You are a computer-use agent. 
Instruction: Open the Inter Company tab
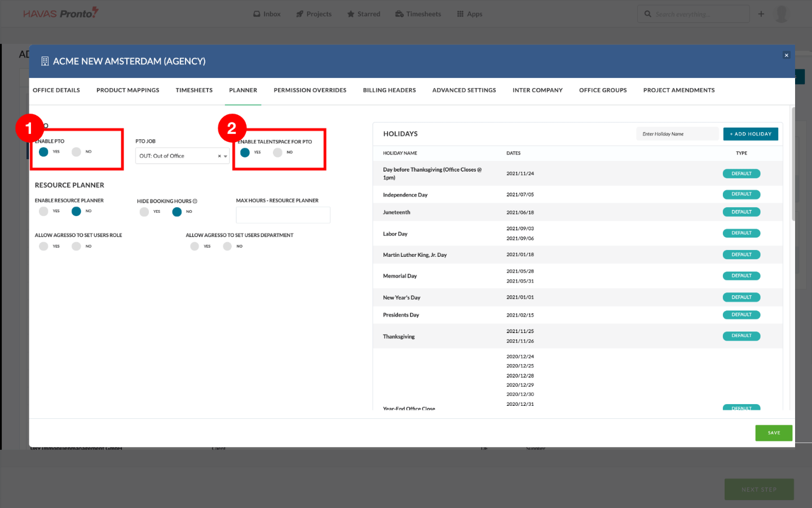537,90
